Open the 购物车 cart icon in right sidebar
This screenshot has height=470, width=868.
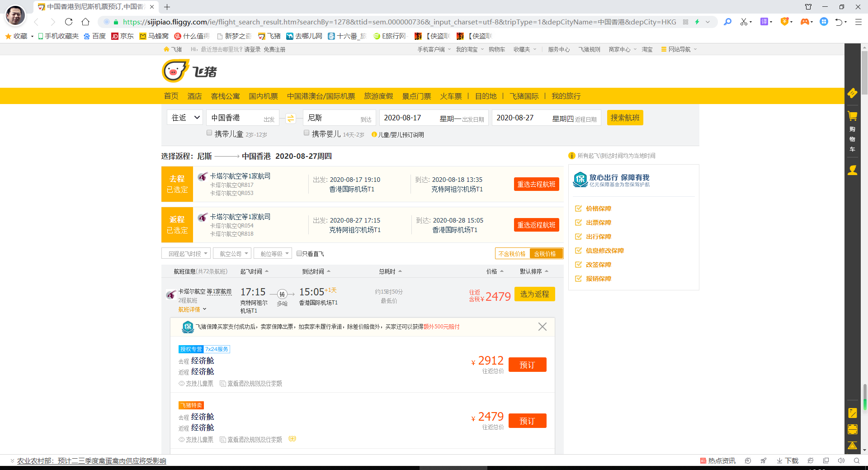point(853,116)
